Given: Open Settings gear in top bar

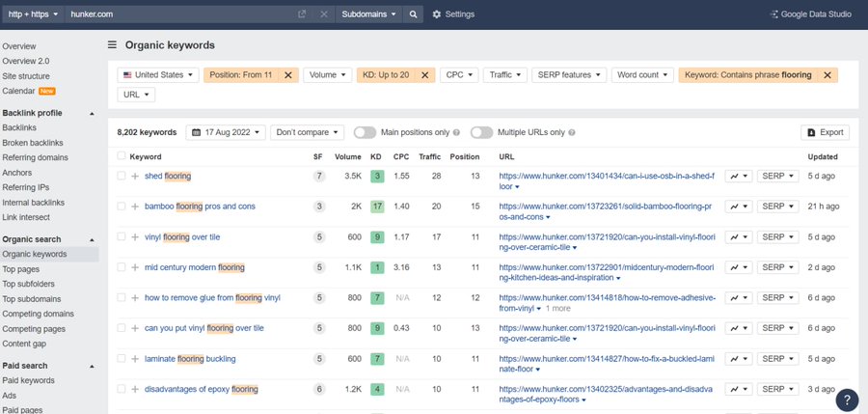Looking at the screenshot, I should point(453,14).
